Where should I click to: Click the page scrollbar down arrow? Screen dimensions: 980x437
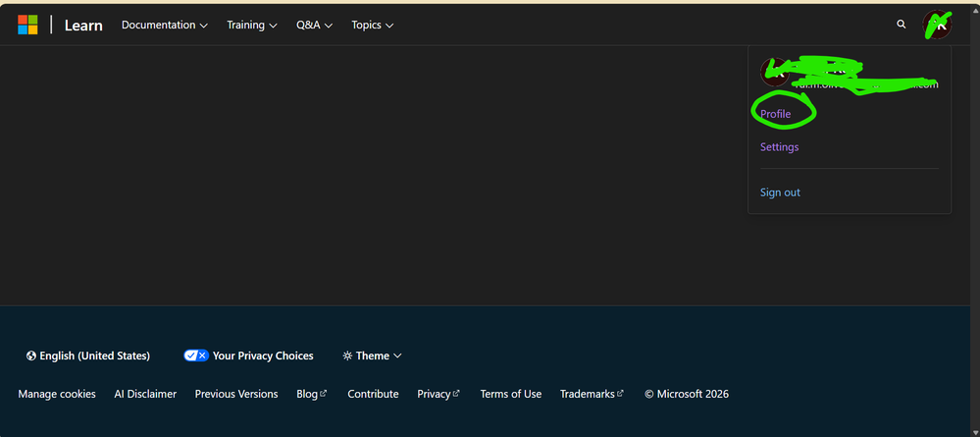[975, 432]
